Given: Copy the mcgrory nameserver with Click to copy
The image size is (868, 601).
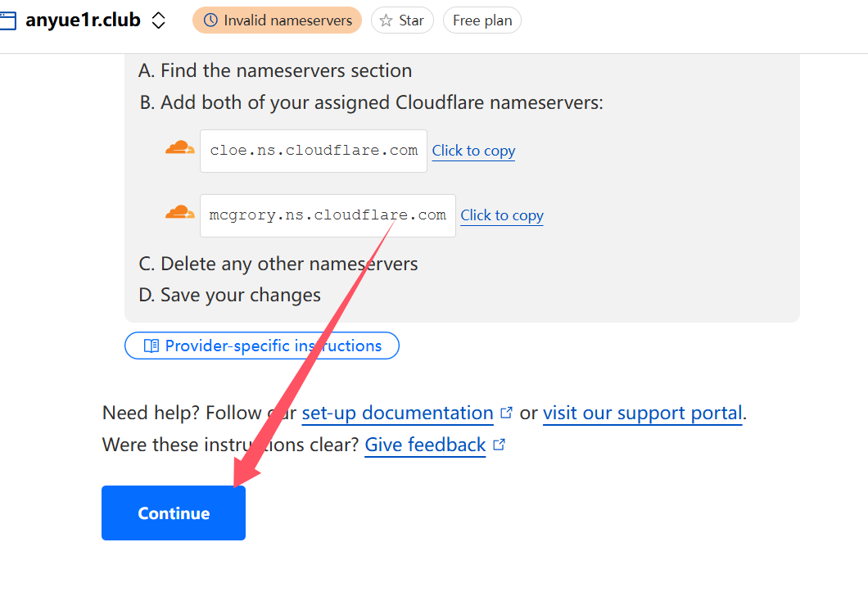Looking at the screenshot, I should (x=502, y=215).
